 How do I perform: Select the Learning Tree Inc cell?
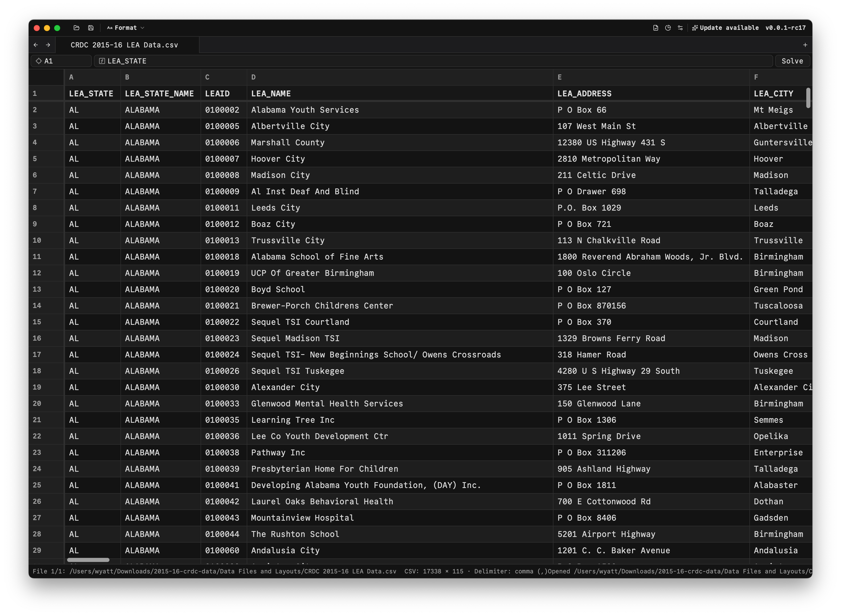click(400, 420)
